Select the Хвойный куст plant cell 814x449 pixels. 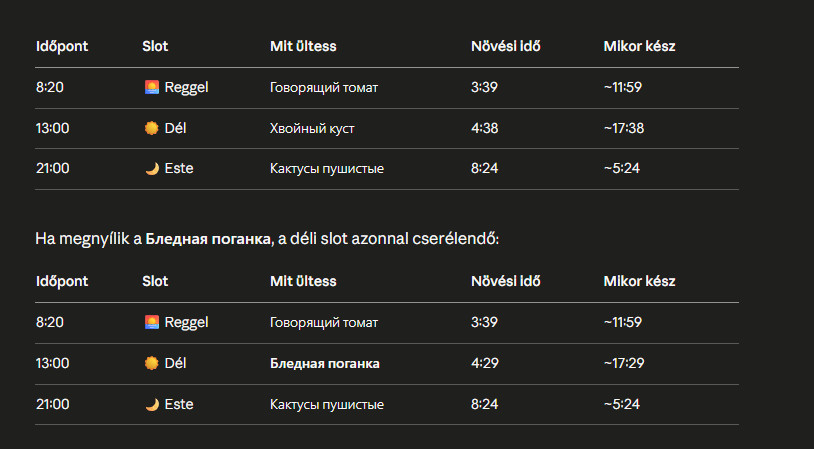click(x=312, y=129)
